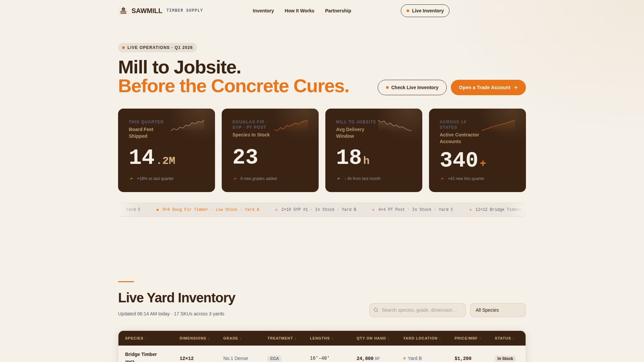Click the sparkline on Species In Stock card

click(291, 125)
